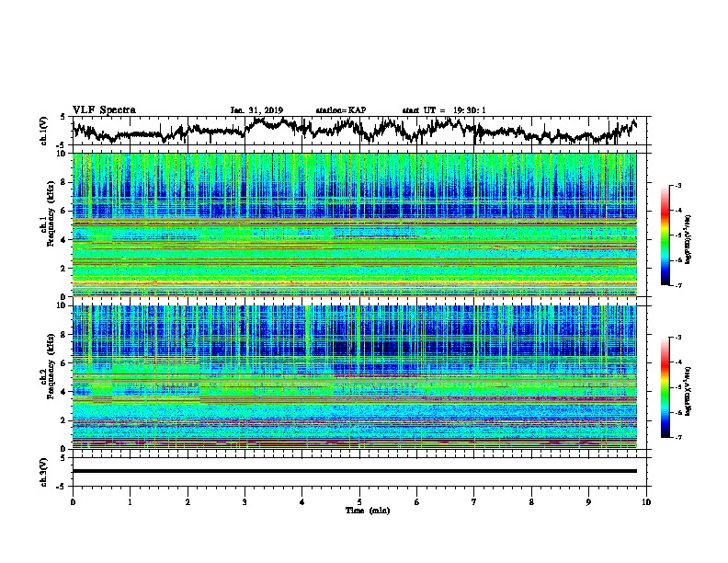This screenshot has width=728, height=563.
Task: Click the "8" minute tick on time axis
Action: (x=531, y=502)
